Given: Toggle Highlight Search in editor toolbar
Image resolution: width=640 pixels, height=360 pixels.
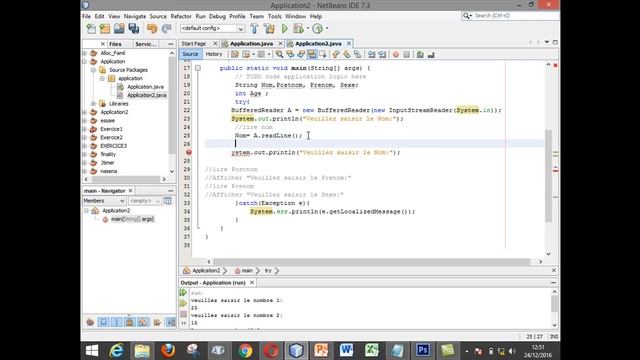Looking at the screenshot, I should point(312,54).
